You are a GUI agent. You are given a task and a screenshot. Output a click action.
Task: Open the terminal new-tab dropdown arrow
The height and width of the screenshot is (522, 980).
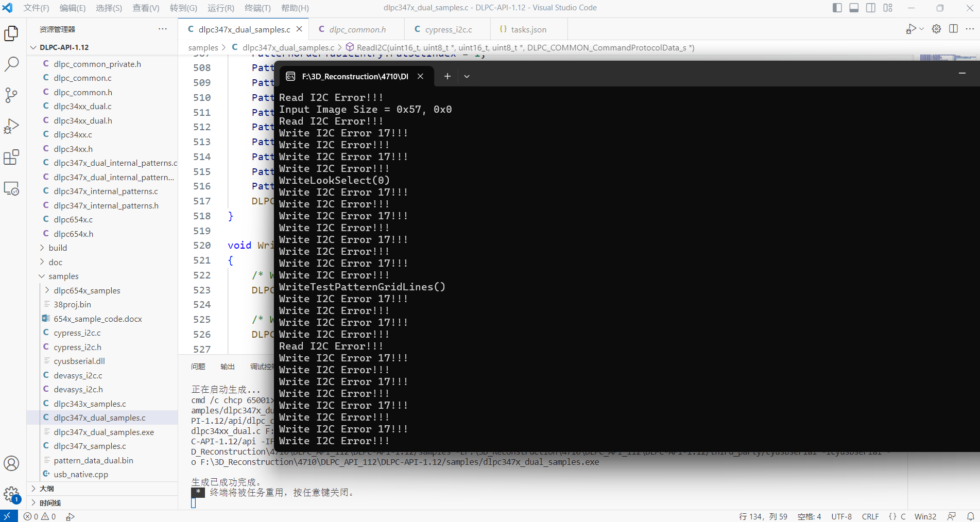coord(467,76)
